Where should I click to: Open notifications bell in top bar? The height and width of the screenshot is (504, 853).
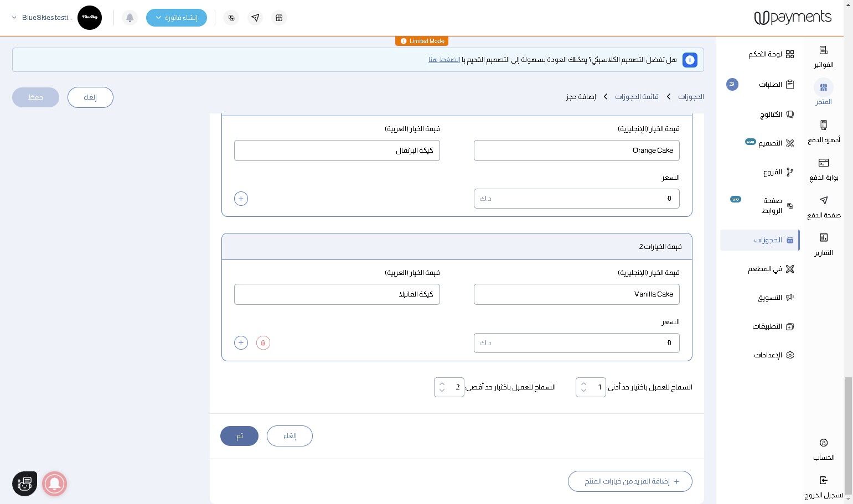130,18
